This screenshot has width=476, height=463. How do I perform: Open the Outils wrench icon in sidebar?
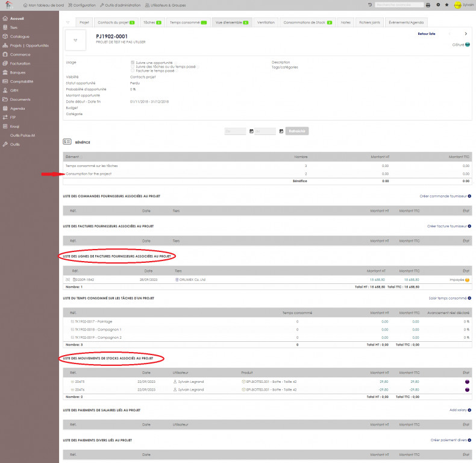(5, 144)
